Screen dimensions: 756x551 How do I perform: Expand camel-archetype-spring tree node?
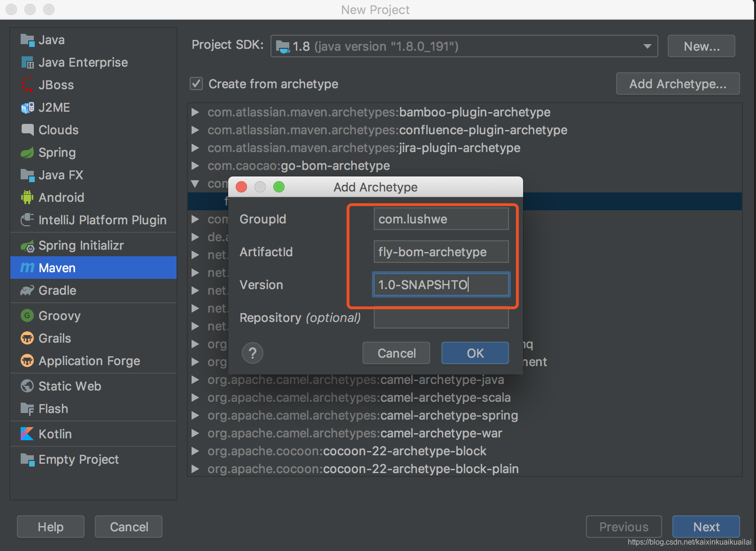click(195, 415)
